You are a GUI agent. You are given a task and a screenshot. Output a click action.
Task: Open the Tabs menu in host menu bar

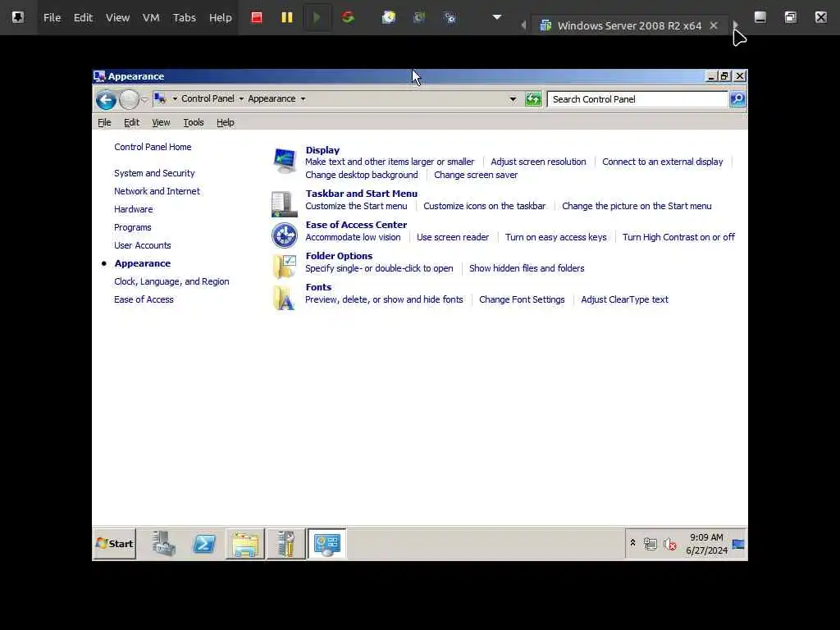[x=185, y=18]
